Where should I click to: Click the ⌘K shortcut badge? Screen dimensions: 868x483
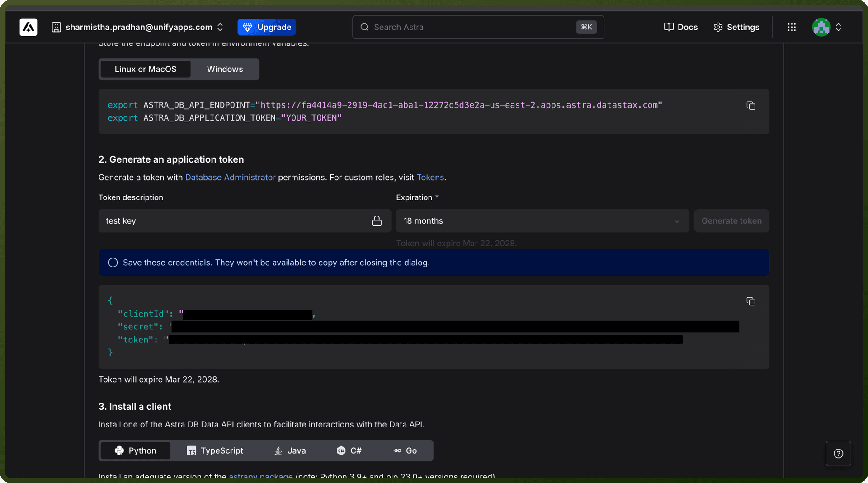coord(586,27)
